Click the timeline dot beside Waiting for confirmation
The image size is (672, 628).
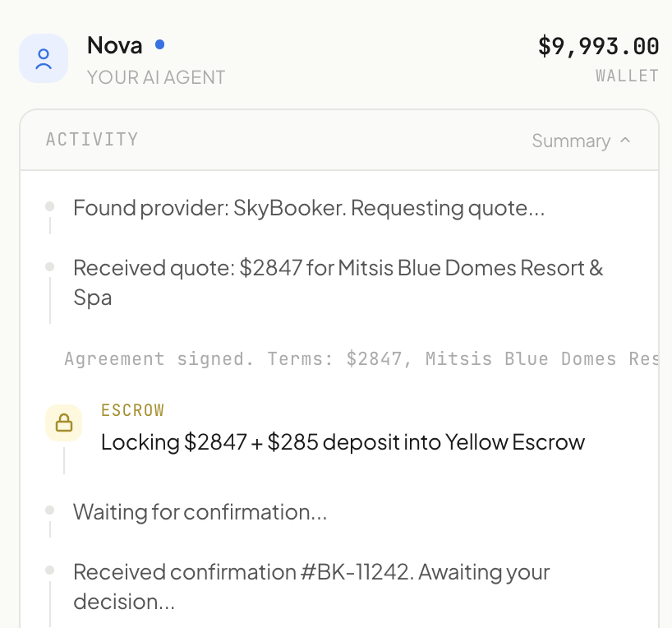pos(50,510)
